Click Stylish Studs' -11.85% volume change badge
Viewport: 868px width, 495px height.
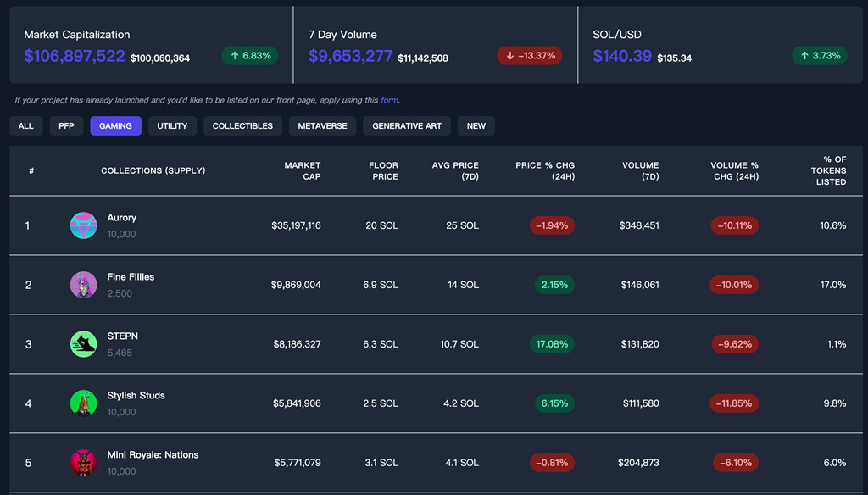click(x=734, y=403)
